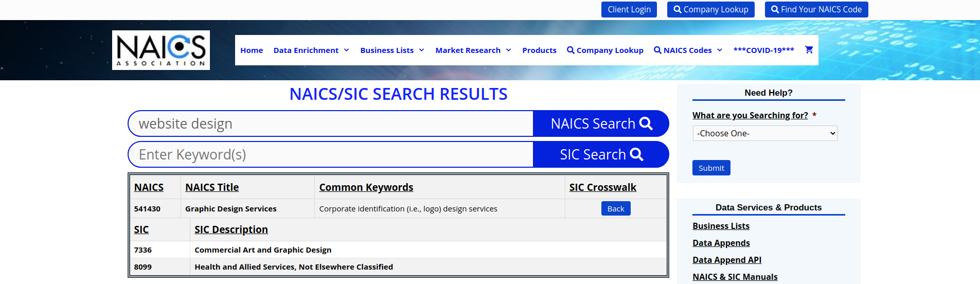The width and height of the screenshot is (980, 284).
Task: Click the SIC keyword input field
Action: point(331,154)
